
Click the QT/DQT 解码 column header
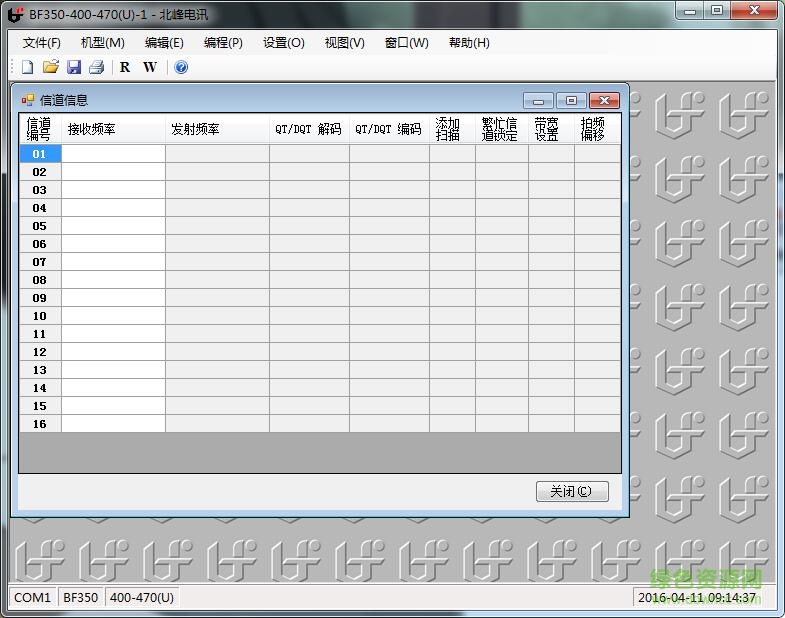coord(309,129)
